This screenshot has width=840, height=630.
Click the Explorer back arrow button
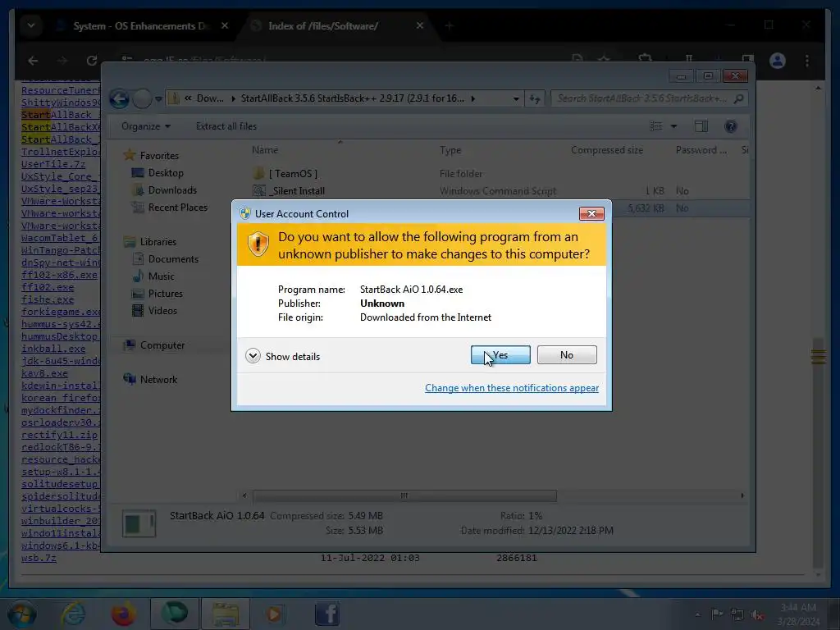pos(120,98)
